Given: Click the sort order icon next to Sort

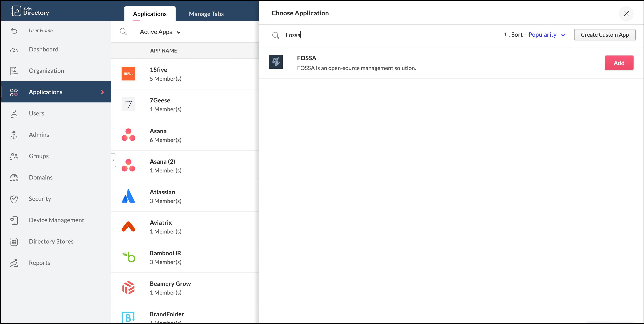Looking at the screenshot, I should tap(507, 35).
